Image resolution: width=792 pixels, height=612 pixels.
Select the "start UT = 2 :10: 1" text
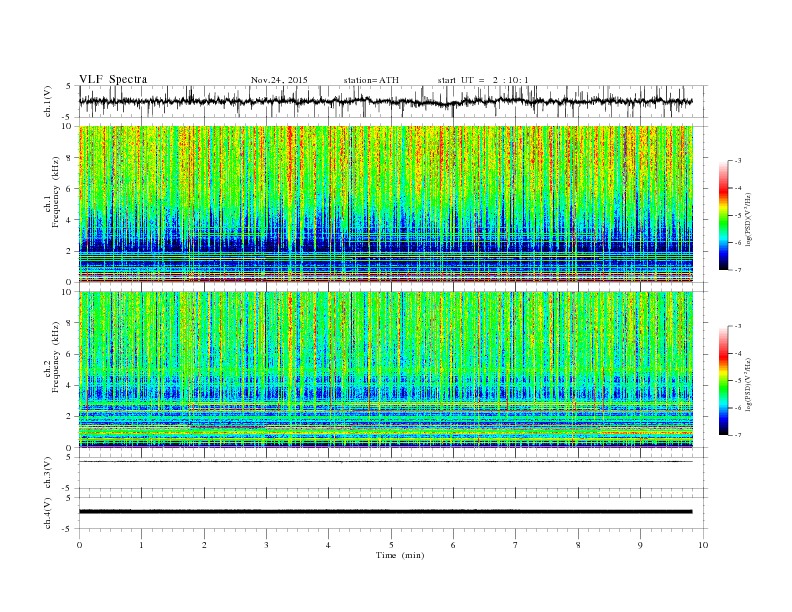(483, 80)
